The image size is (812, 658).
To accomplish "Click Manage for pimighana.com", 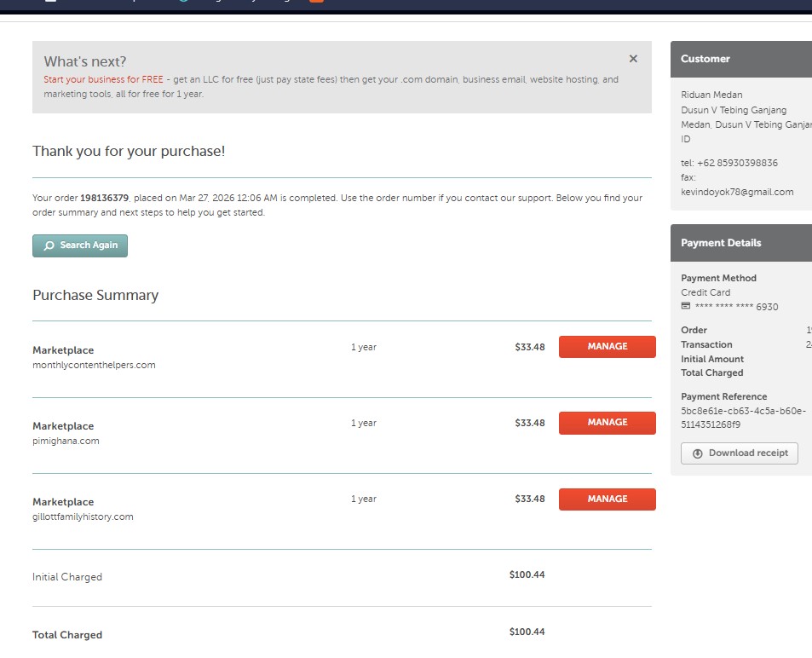I will [x=607, y=423].
